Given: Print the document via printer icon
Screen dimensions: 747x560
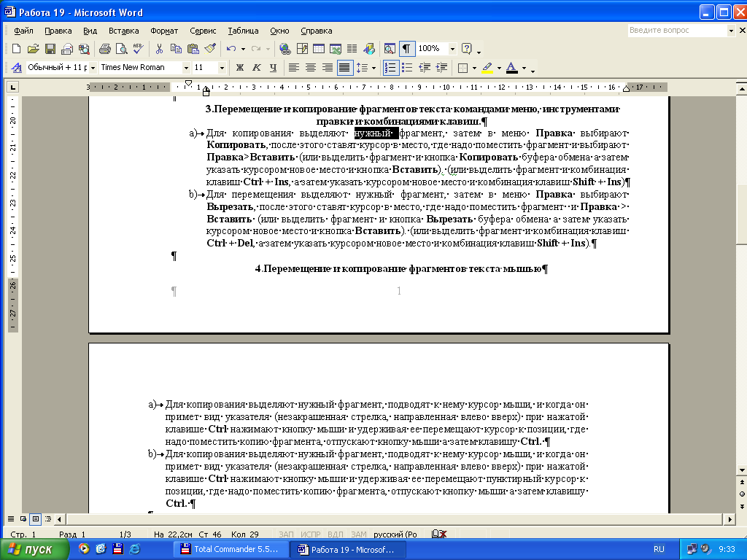Looking at the screenshot, I should click(105, 49).
